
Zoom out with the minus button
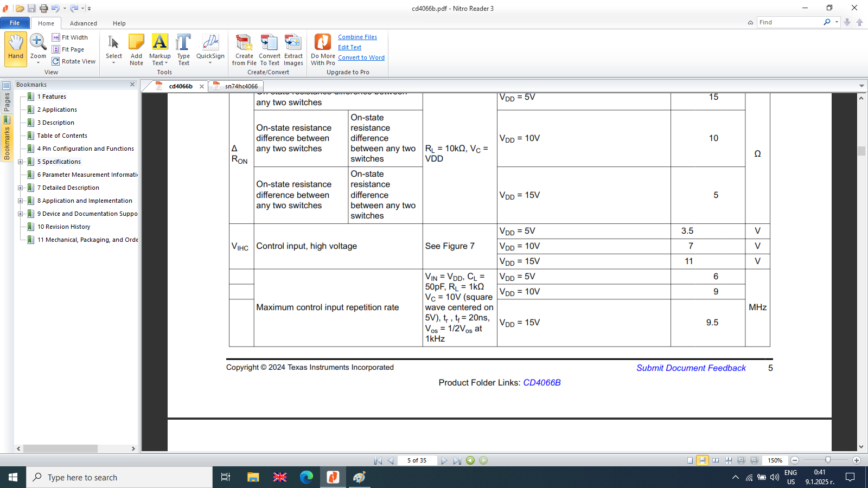click(x=795, y=460)
